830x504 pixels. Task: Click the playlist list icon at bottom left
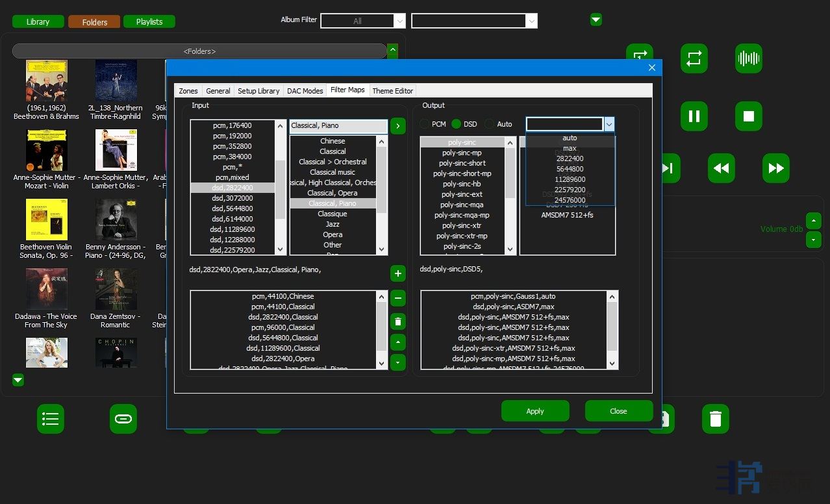pyautogui.click(x=50, y=419)
